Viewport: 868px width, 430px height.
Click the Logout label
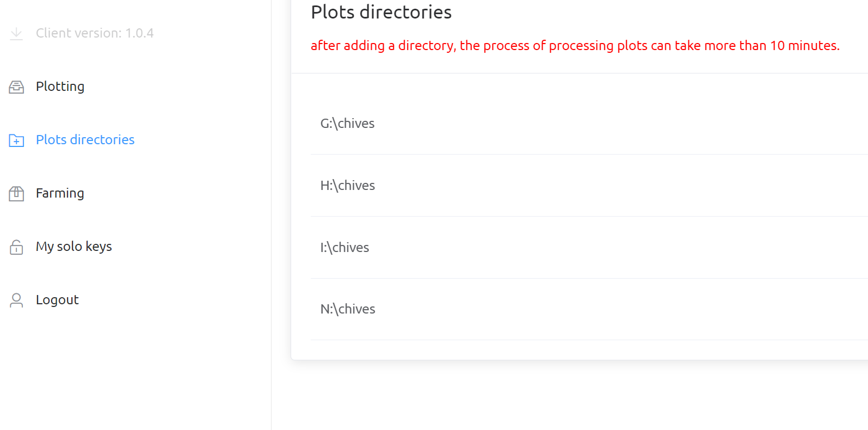pos(57,300)
